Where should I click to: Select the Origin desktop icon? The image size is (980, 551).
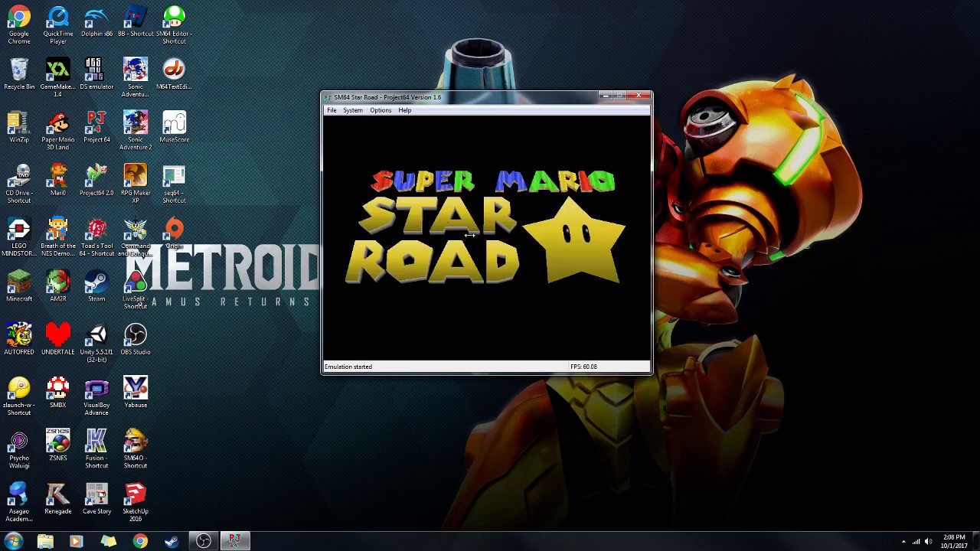pos(174,233)
